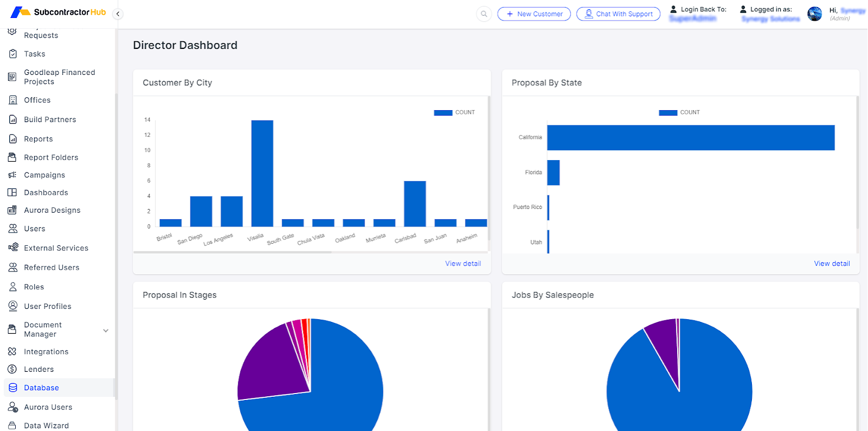This screenshot has height=431, width=868.
Task: Click the External Services icon
Action: [x=12, y=248]
